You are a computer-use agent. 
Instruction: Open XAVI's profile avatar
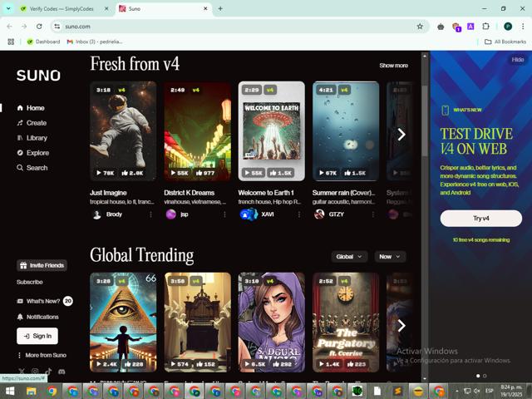click(x=249, y=214)
